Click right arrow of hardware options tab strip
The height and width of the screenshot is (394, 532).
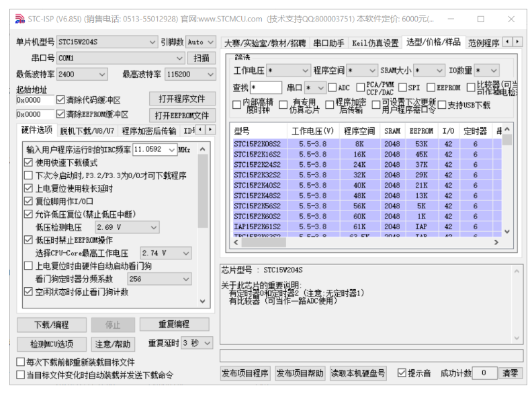[210, 129]
